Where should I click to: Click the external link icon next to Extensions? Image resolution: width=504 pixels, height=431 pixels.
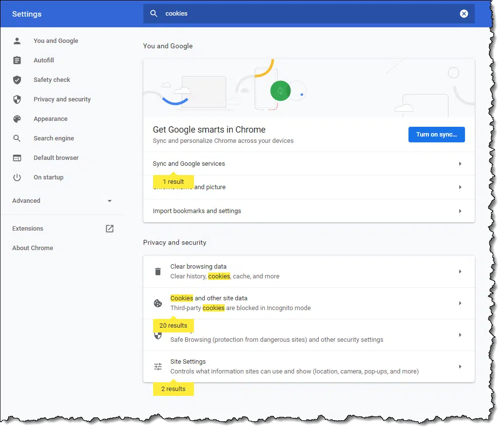[110, 229]
